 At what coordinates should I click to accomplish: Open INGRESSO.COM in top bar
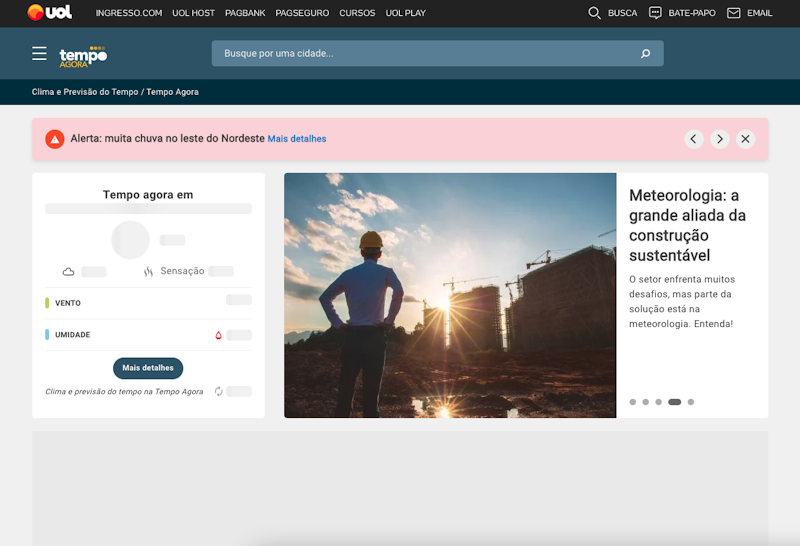[129, 13]
